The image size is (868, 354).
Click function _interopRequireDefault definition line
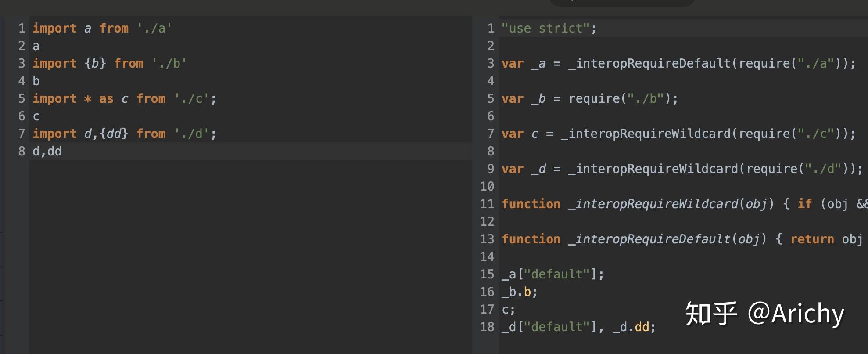click(x=682, y=239)
